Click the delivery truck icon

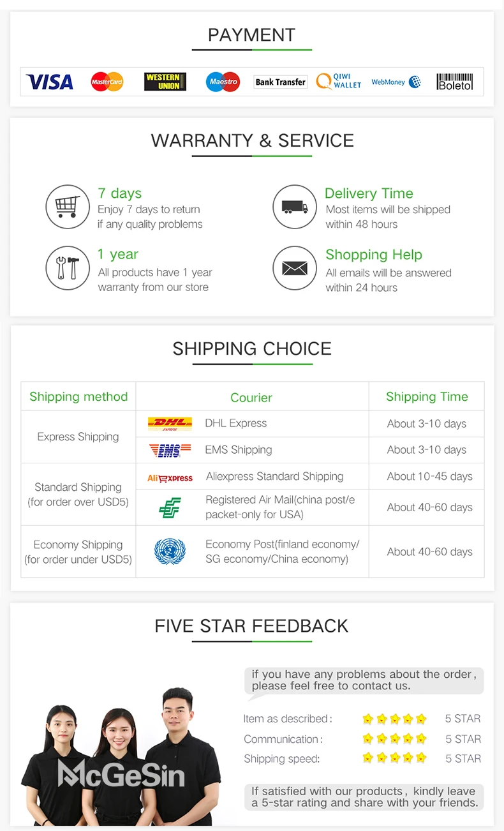pos(295,207)
